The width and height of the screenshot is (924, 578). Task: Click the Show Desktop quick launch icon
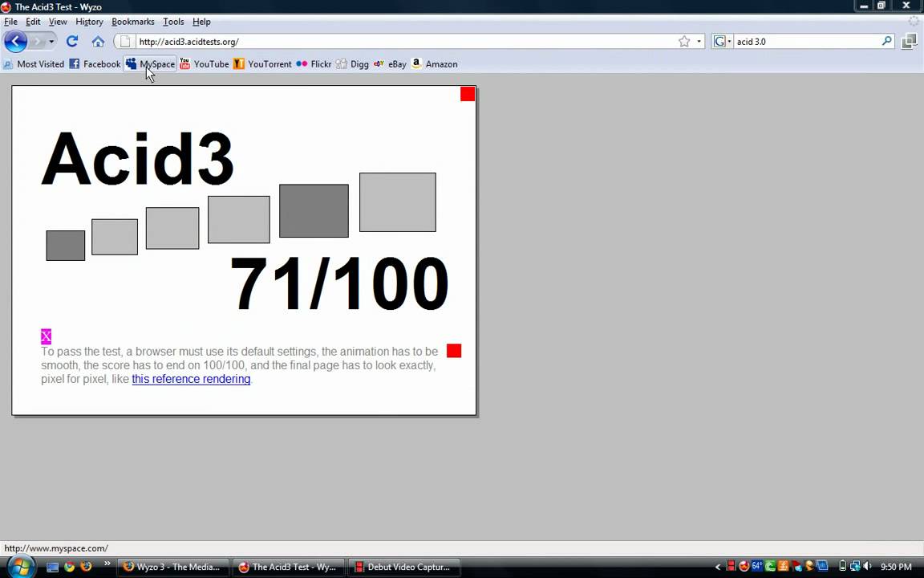52,567
